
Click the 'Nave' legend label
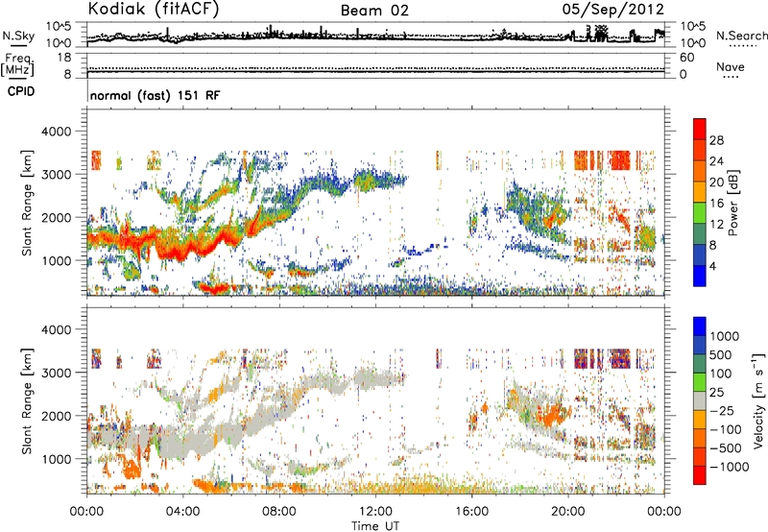(731, 66)
